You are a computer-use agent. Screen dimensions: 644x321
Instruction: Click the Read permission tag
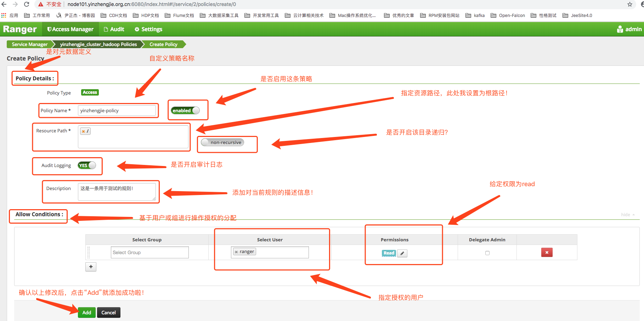(389, 253)
